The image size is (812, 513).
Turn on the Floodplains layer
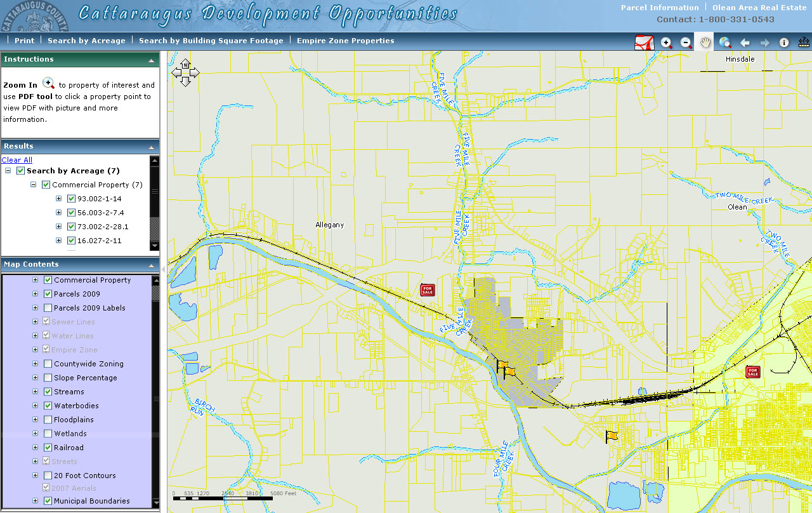coord(48,420)
